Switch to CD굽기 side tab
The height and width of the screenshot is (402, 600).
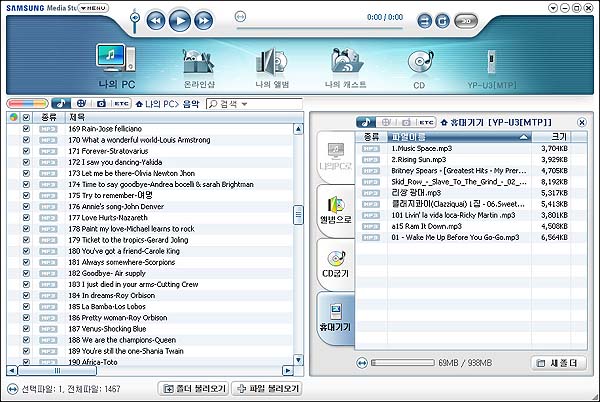(336, 264)
